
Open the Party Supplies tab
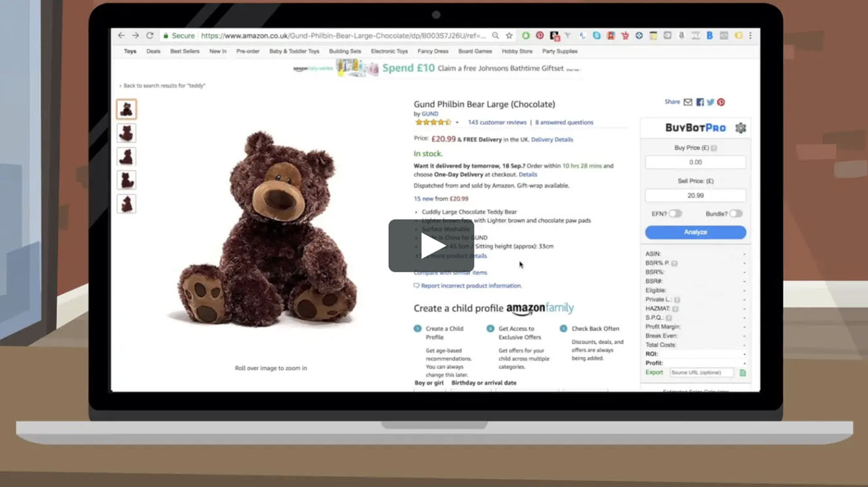point(560,51)
